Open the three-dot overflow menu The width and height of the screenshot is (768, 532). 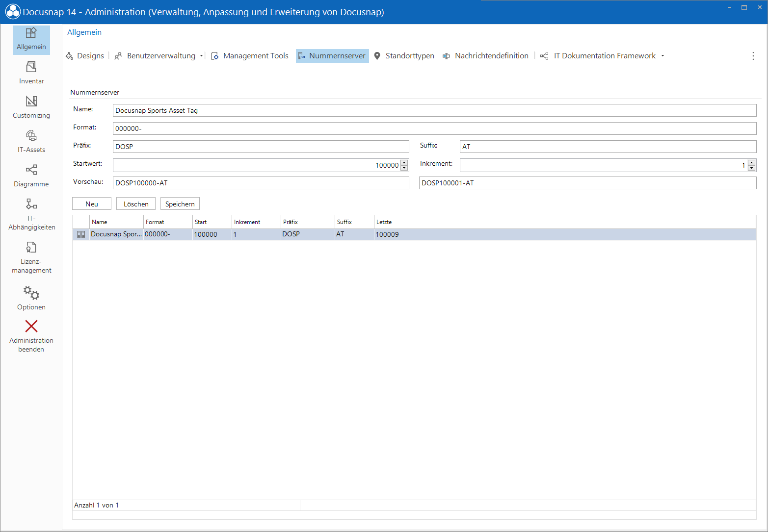click(753, 56)
